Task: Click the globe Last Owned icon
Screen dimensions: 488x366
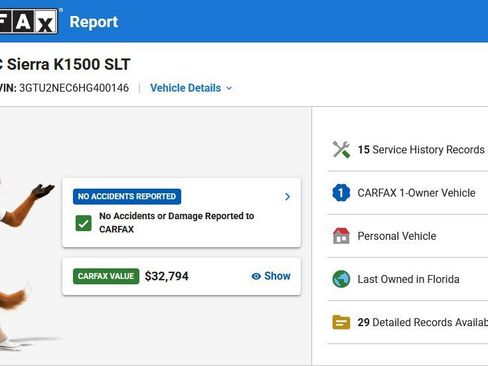Action: click(x=341, y=279)
